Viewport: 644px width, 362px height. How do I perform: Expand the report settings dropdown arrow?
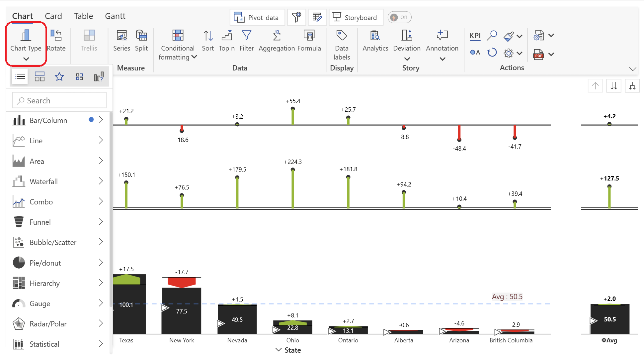pyautogui.click(x=551, y=36)
